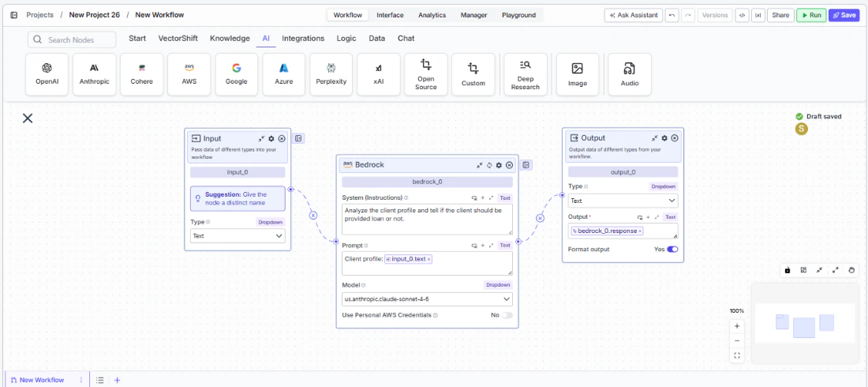Switch to the Analytics tab
868x387 pixels.
click(x=432, y=15)
